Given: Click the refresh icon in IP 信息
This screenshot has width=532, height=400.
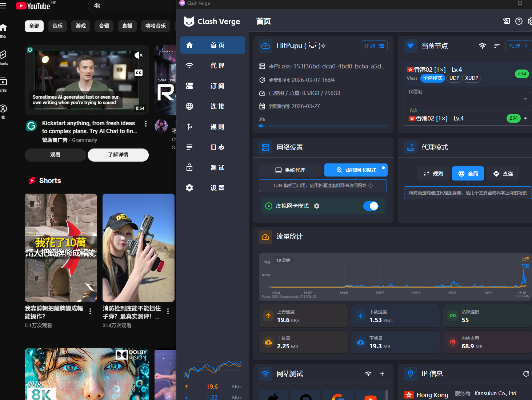Looking at the screenshot, I should point(526,374).
